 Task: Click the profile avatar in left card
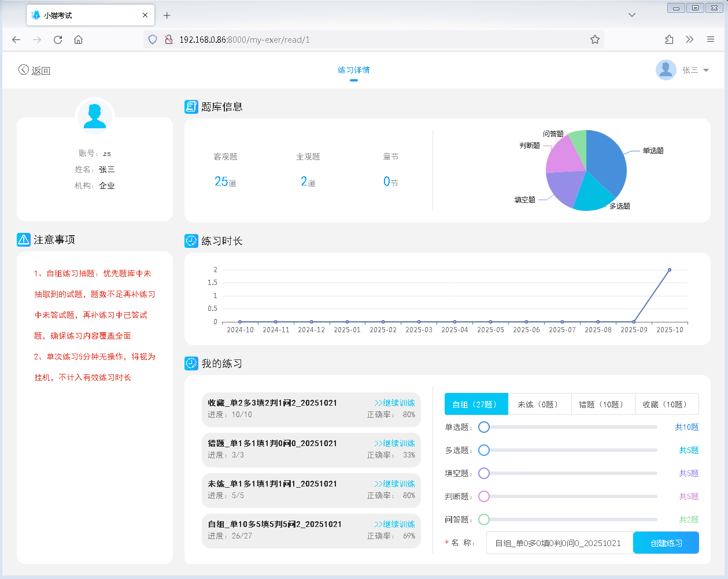point(95,116)
